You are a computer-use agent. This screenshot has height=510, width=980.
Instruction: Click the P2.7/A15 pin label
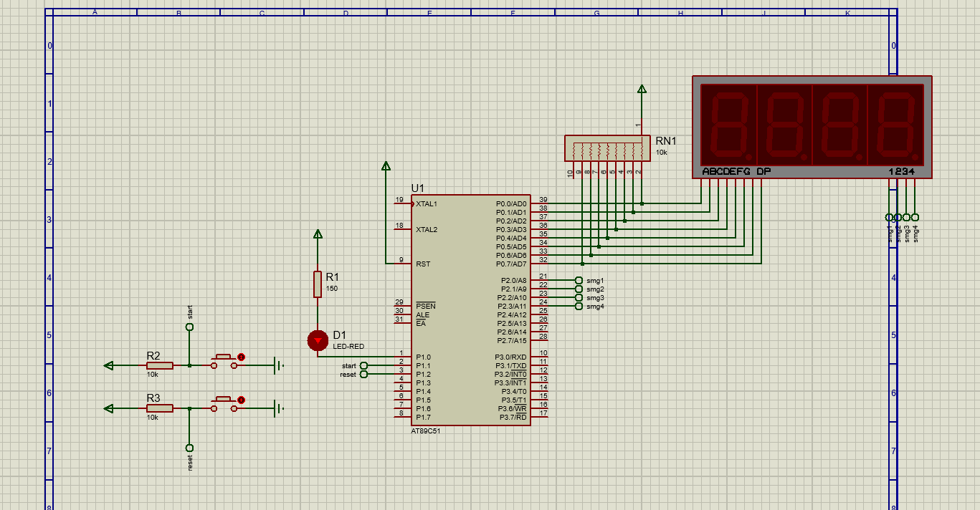[x=513, y=341]
